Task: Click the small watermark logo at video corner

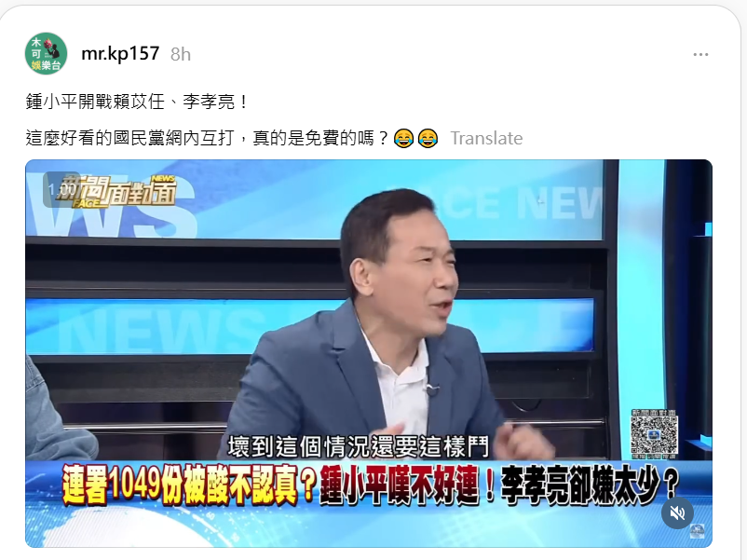Action: 697,532
